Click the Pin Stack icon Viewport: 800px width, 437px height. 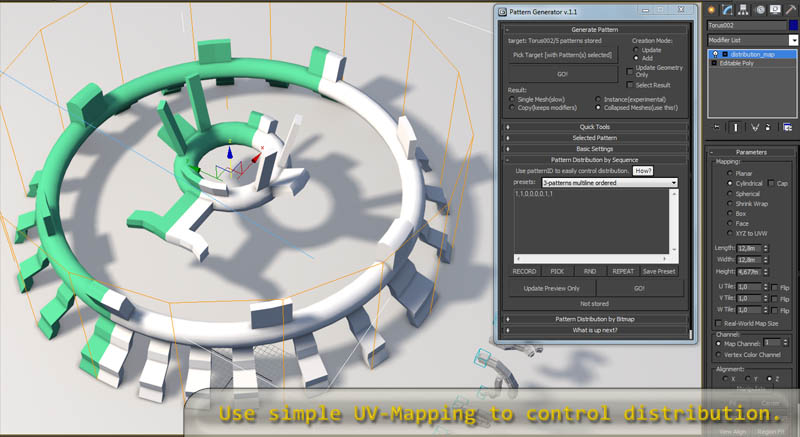coord(716,127)
